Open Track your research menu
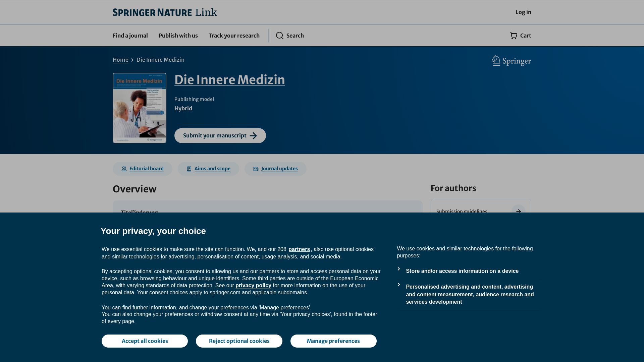This screenshot has width=644, height=362. coord(234,36)
